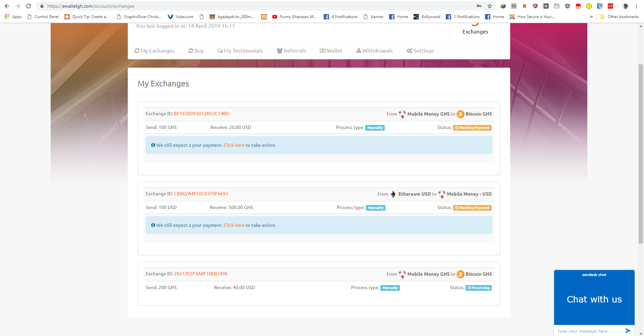Reload the page with the browser refresh icon

click(29, 6)
